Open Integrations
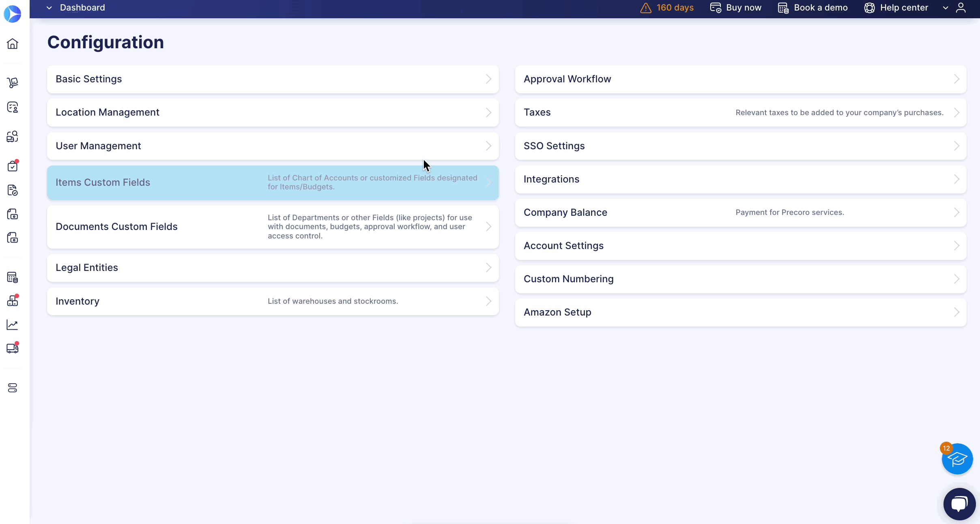 click(741, 179)
